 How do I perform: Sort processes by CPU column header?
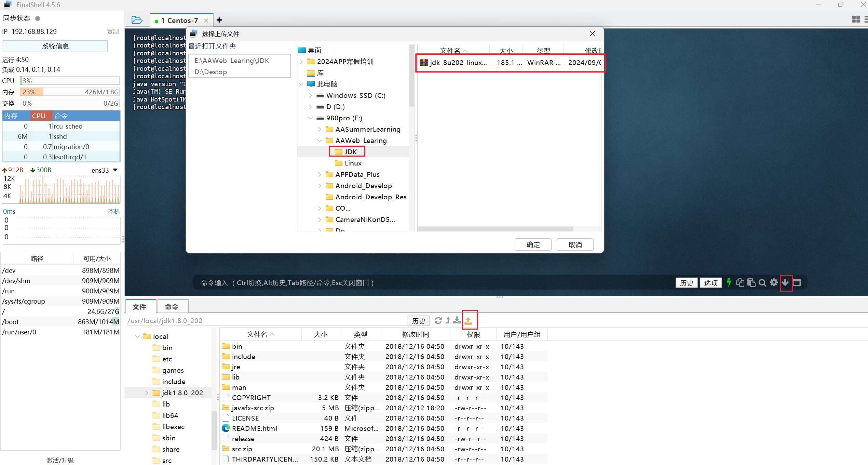click(x=39, y=116)
